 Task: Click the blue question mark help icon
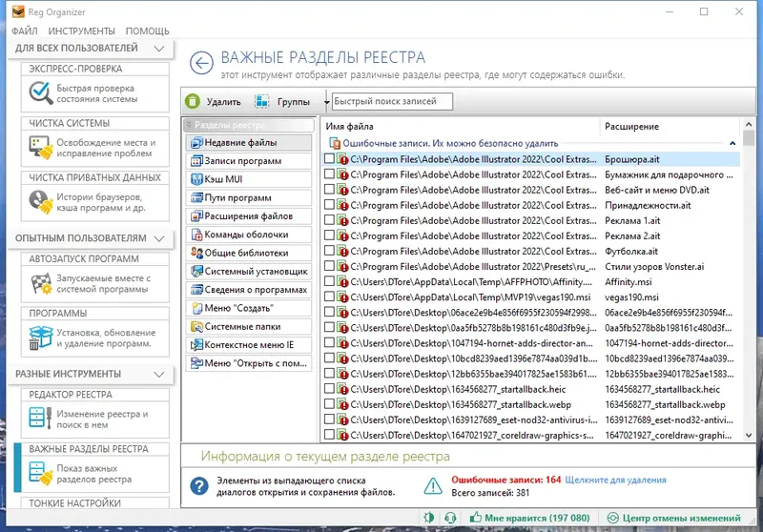pos(199,486)
